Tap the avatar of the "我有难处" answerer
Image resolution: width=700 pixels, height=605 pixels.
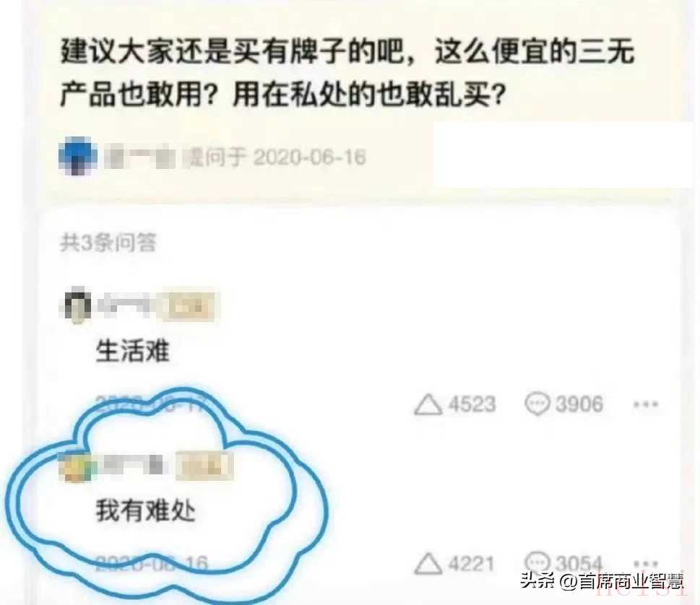click(x=78, y=466)
